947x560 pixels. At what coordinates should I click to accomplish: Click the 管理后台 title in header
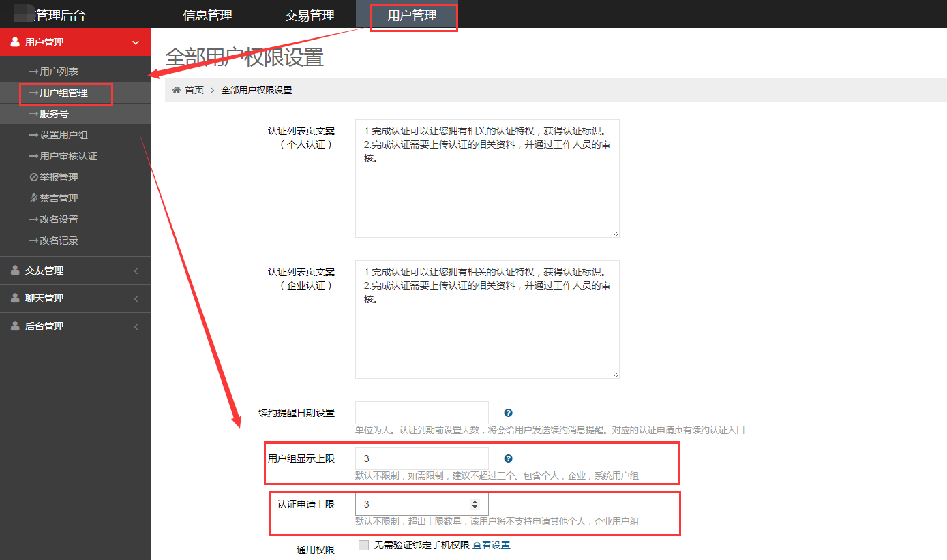point(59,15)
